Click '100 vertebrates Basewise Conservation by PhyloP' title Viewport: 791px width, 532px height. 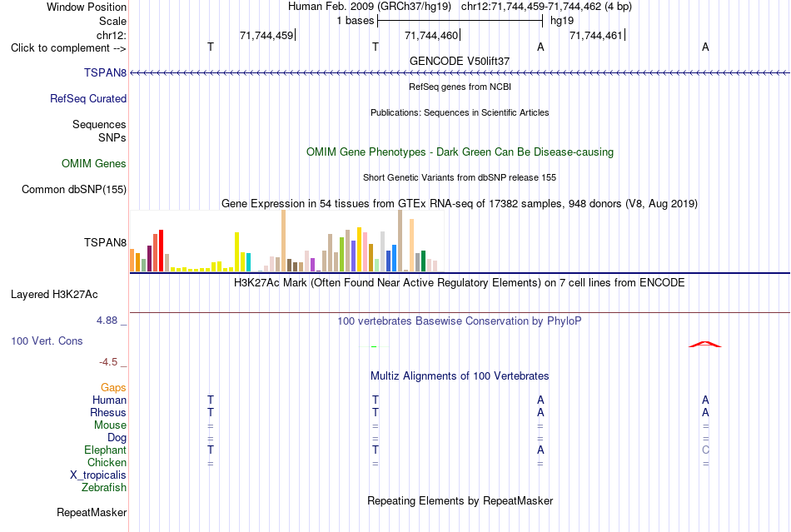460,321
